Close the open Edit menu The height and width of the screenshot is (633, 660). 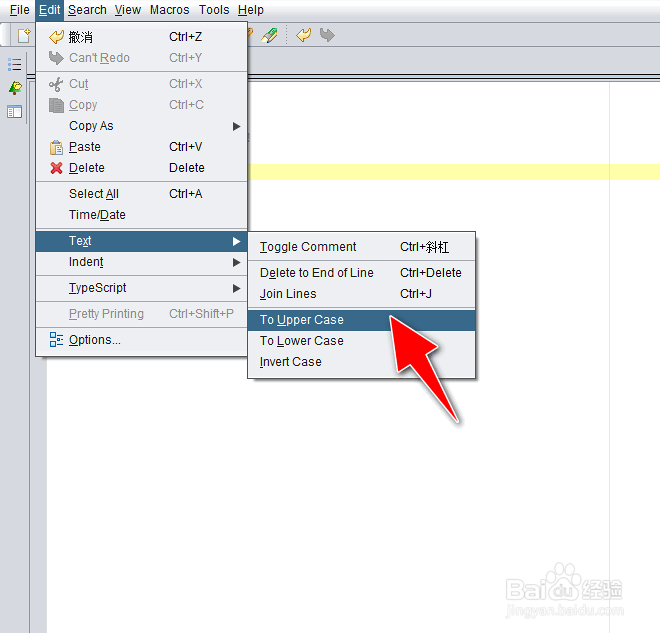(x=49, y=10)
